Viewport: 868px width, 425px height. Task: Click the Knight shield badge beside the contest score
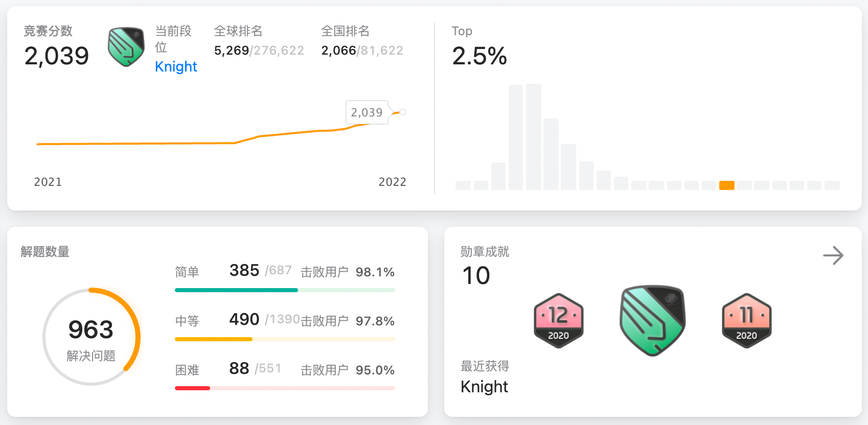pos(126,47)
